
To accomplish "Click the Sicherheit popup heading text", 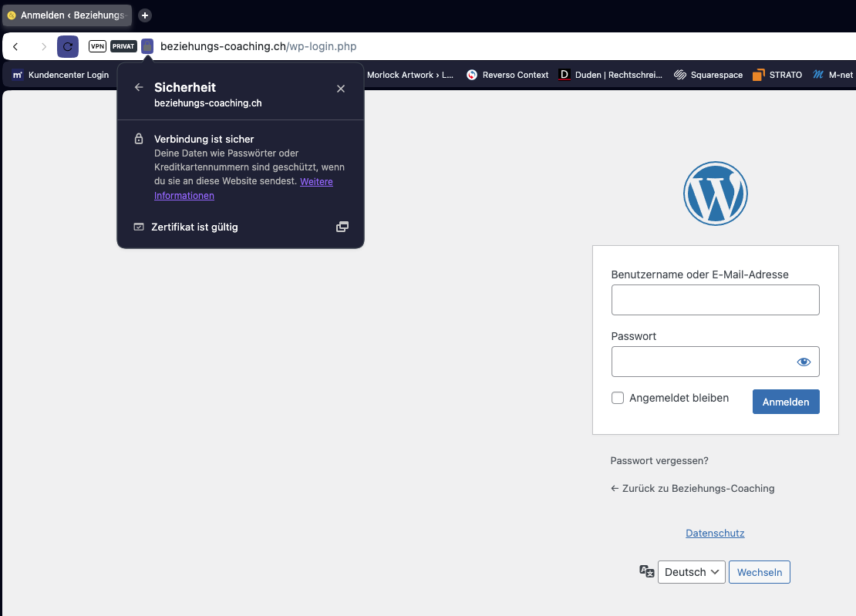I will pyautogui.click(x=185, y=87).
